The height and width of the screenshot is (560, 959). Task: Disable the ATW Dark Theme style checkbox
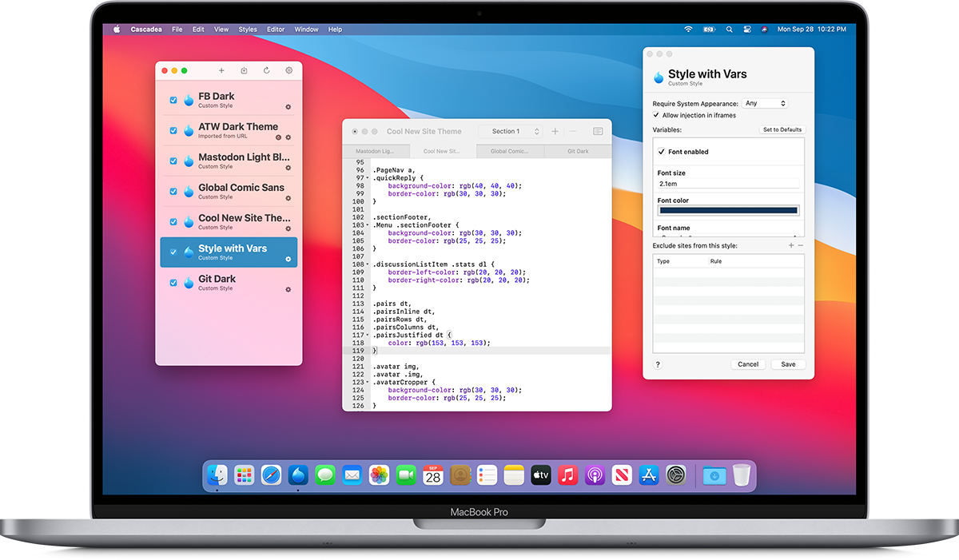click(173, 130)
